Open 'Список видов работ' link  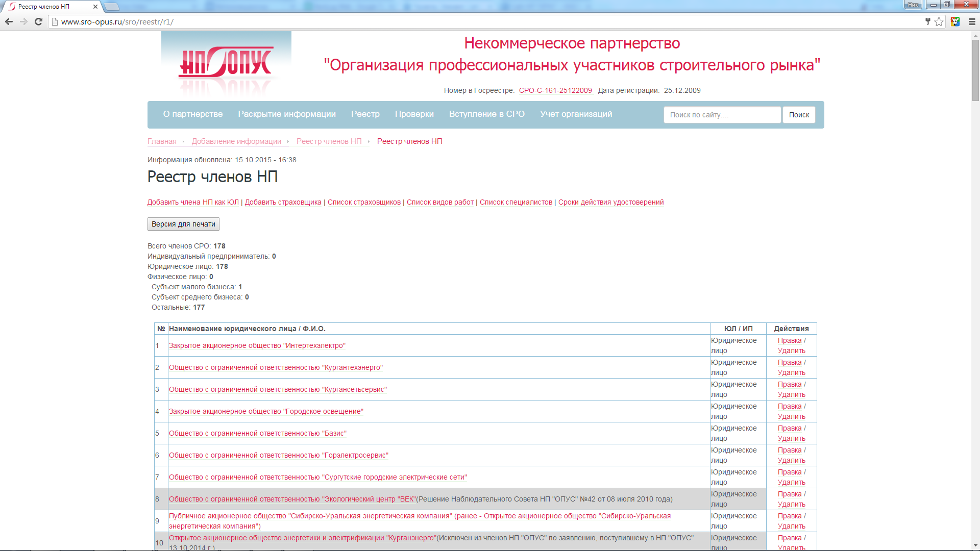pos(440,203)
